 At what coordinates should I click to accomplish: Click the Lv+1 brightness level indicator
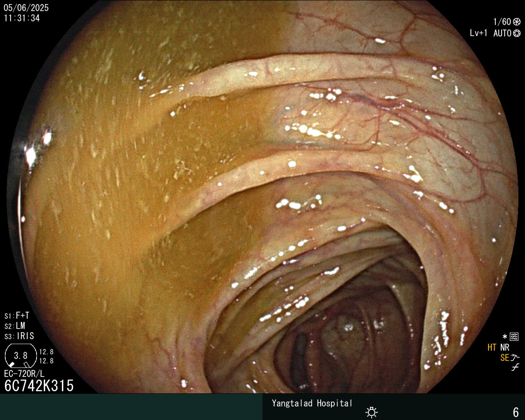(x=479, y=33)
